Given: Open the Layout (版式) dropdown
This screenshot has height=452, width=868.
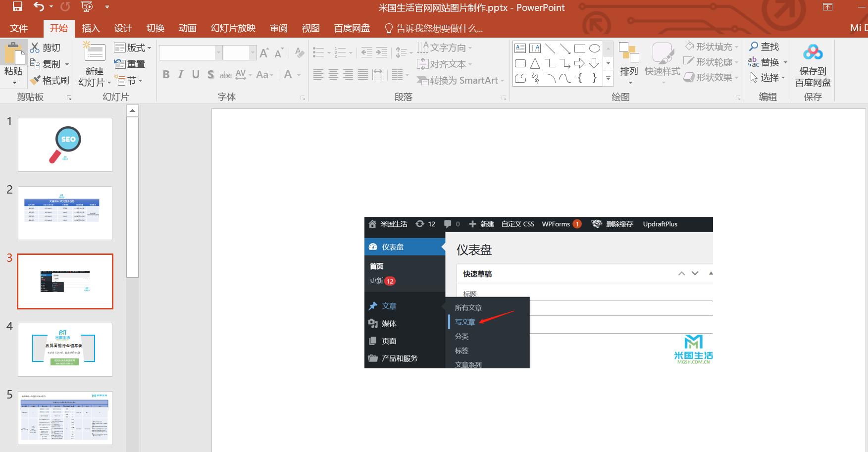Looking at the screenshot, I should point(132,48).
